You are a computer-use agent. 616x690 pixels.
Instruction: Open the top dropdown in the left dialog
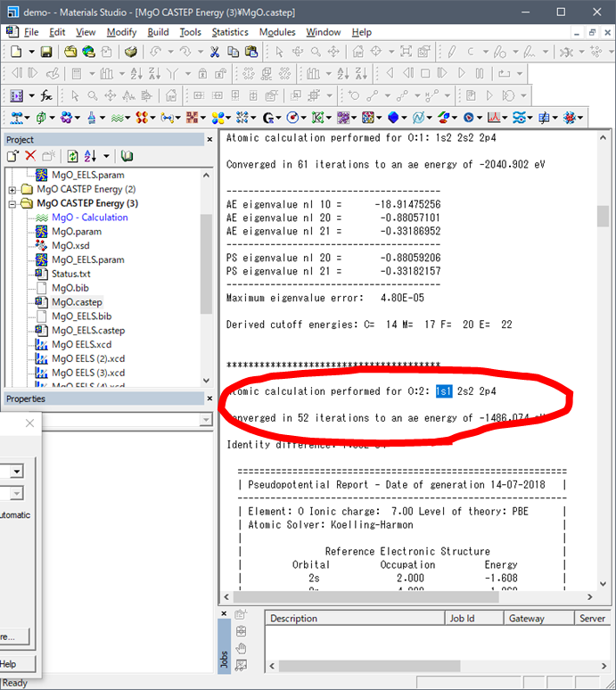pyautogui.click(x=17, y=472)
